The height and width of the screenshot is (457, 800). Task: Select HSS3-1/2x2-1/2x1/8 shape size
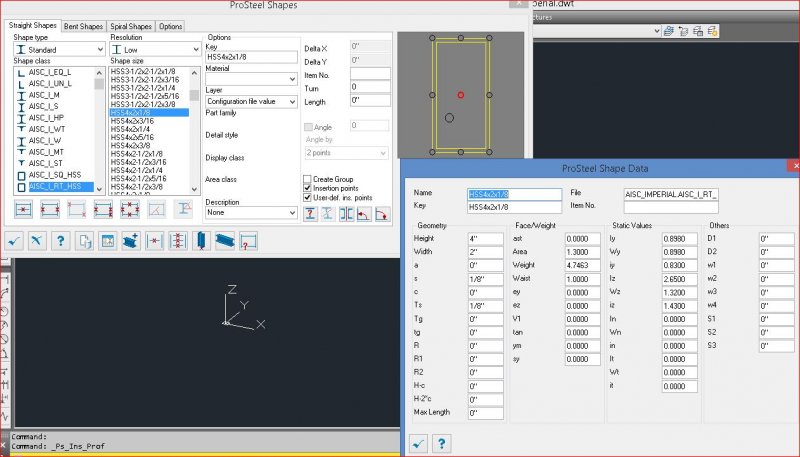click(x=143, y=71)
